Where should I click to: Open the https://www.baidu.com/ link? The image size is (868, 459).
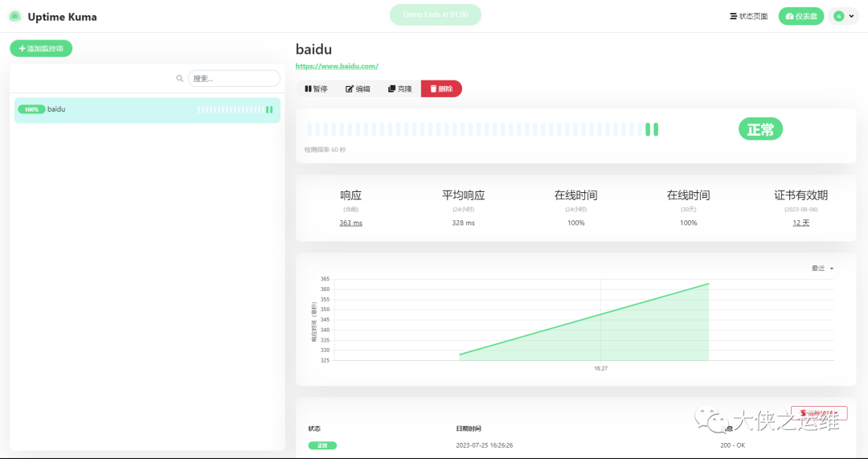coord(337,66)
